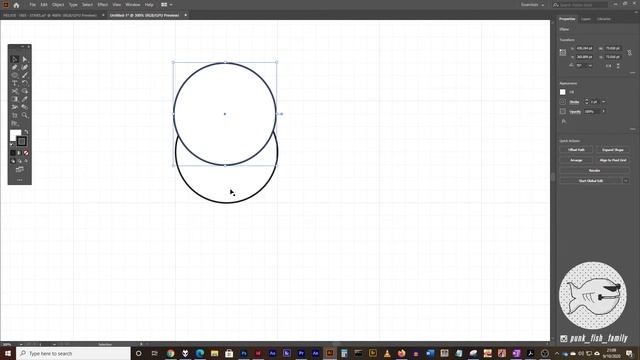Click the solid Color button below swatches
Image resolution: width=640 pixels, height=360 pixels.
point(13,153)
